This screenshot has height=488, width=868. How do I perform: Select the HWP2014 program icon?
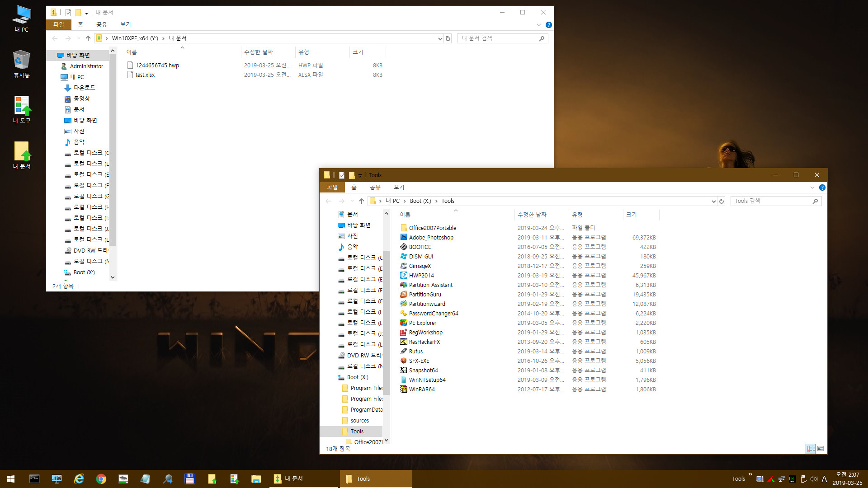(x=404, y=275)
